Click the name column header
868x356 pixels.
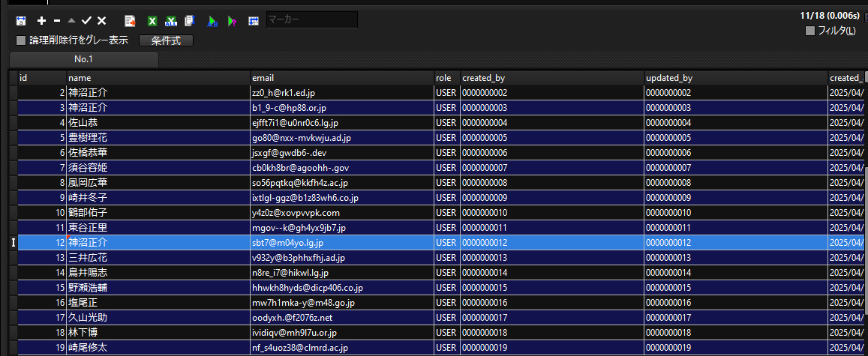(158, 78)
